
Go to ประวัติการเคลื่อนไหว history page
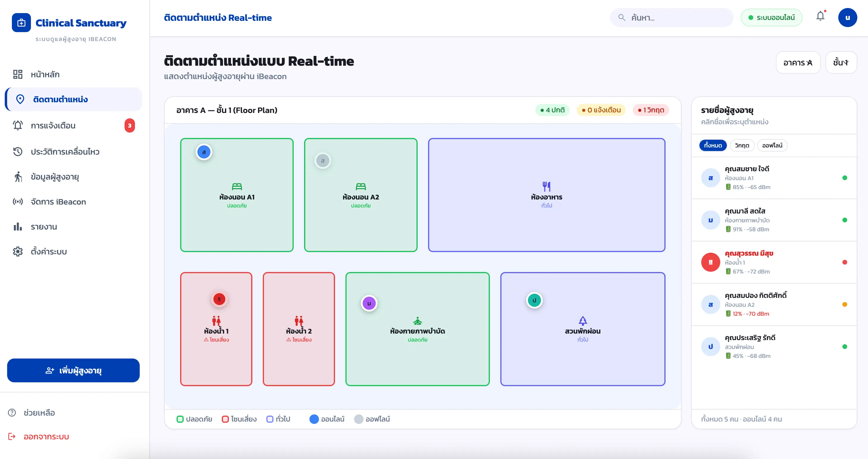click(x=73, y=152)
